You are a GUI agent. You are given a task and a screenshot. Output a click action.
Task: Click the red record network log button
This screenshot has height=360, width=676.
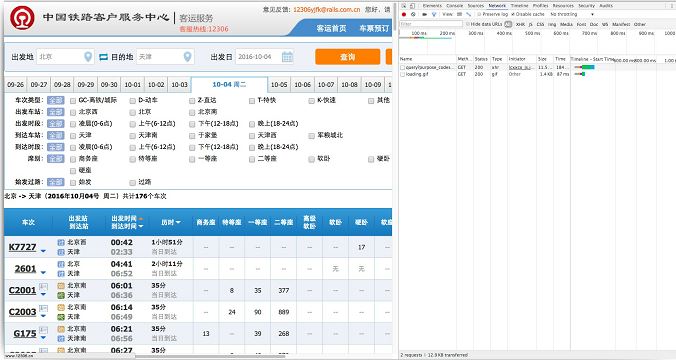tap(404, 14)
